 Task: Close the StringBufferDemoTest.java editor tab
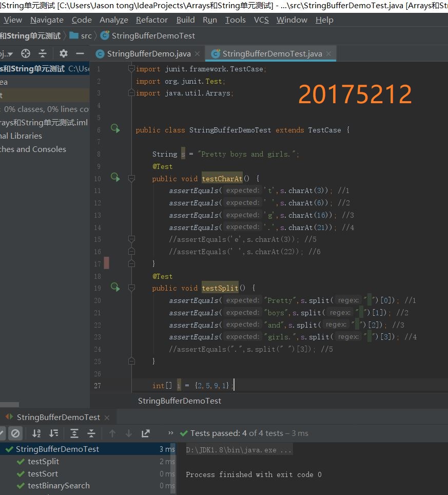point(329,54)
